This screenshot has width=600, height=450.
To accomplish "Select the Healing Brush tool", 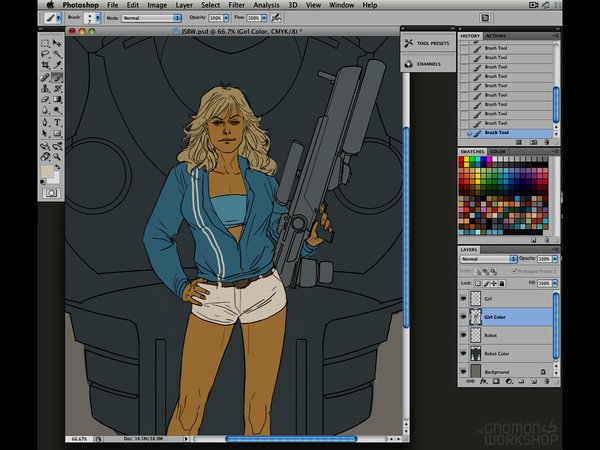I will pyautogui.click(x=45, y=77).
